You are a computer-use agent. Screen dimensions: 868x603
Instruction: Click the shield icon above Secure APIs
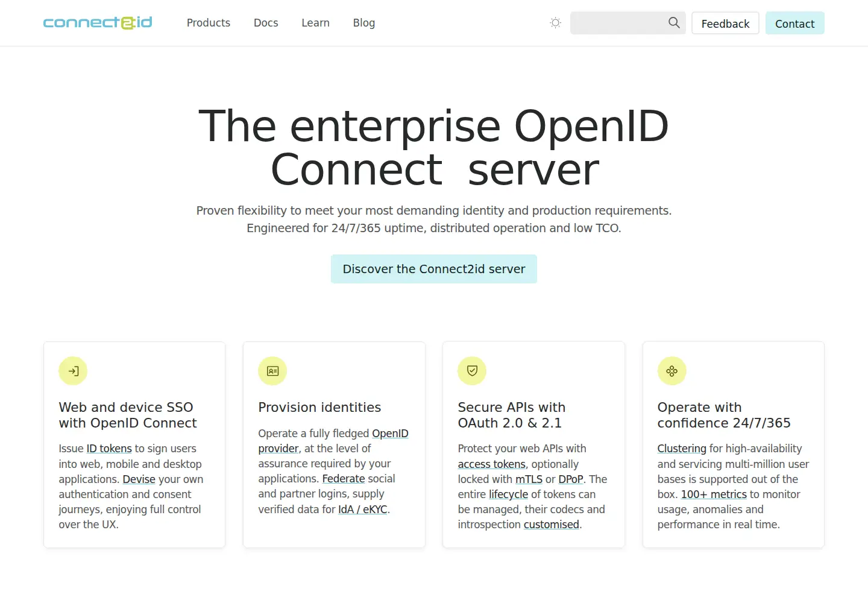coord(472,371)
